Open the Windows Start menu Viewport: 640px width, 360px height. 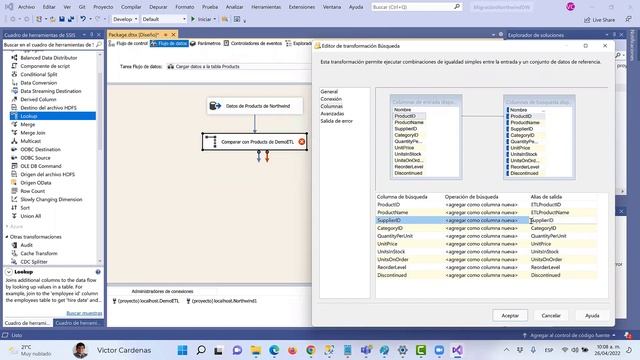182,350
